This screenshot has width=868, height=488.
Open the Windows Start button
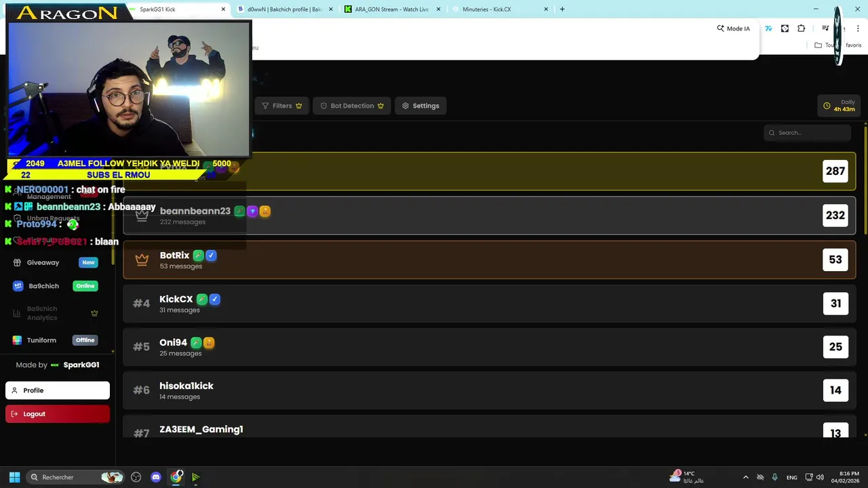pyautogui.click(x=14, y=477)
